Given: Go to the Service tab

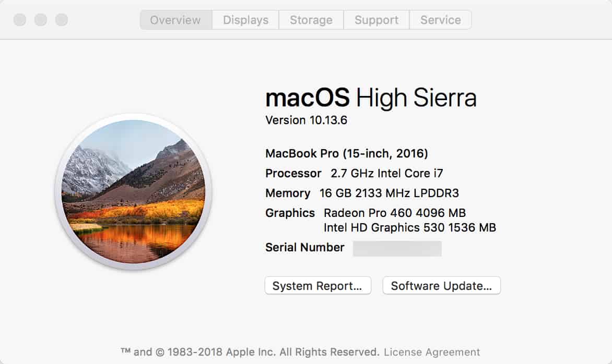Looking at the screenshot, I should coord(440,20).
